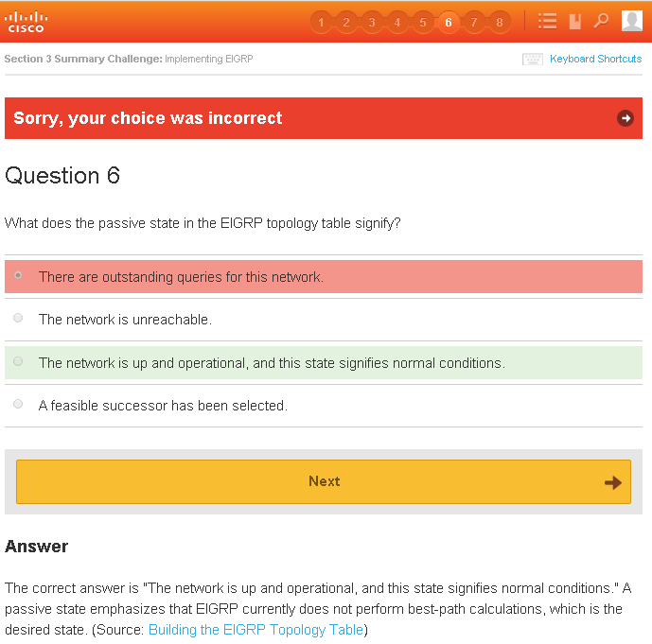Screen dimensions: 652x644
Task: Open the user profile avatar
Action: [631, 21]
